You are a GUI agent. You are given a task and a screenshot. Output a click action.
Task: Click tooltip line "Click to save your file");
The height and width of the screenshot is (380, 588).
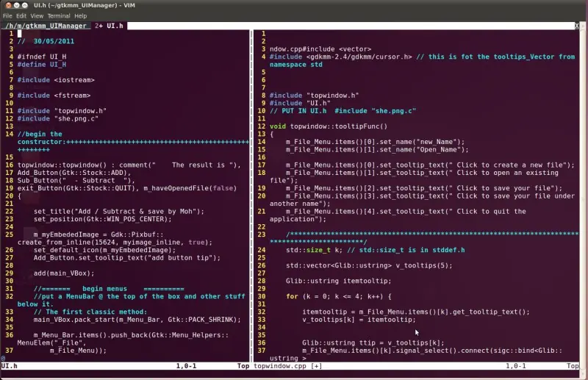coord(424,188)
